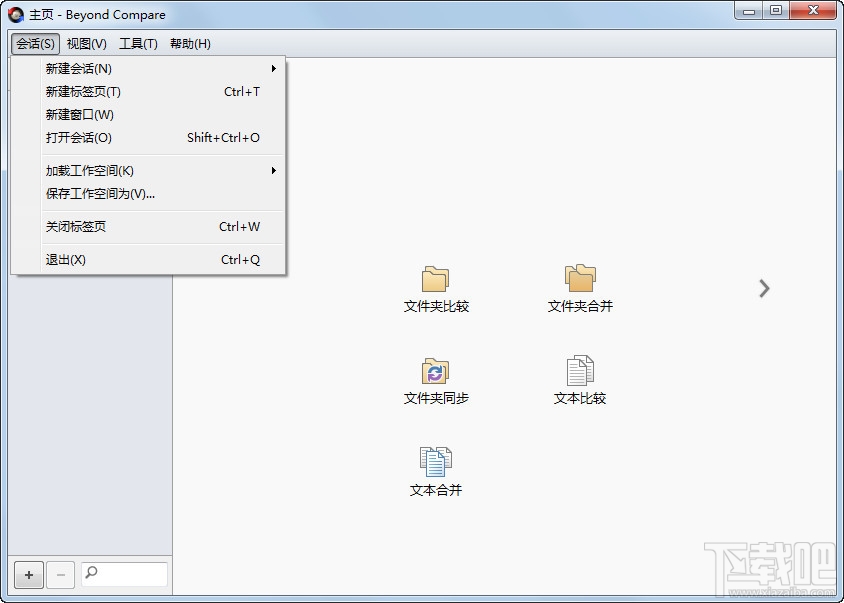Start the 文件夹同步 folder sync icon
844x603 pixels.
(435, 371)
